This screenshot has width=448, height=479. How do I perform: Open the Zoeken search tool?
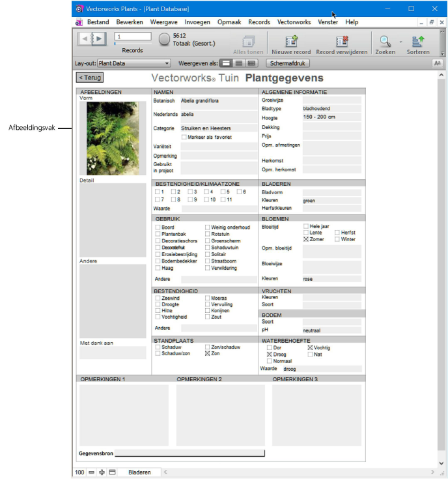coord(385,42)
